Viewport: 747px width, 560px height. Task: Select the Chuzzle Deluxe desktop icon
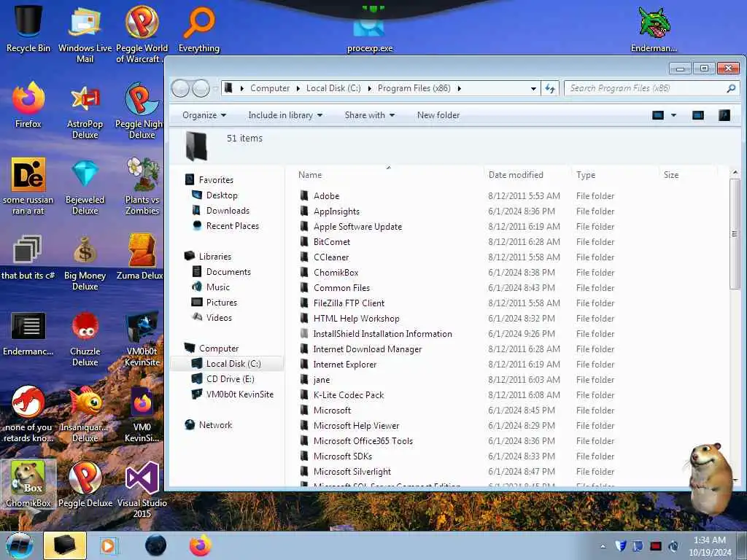(x=85, y=339)
